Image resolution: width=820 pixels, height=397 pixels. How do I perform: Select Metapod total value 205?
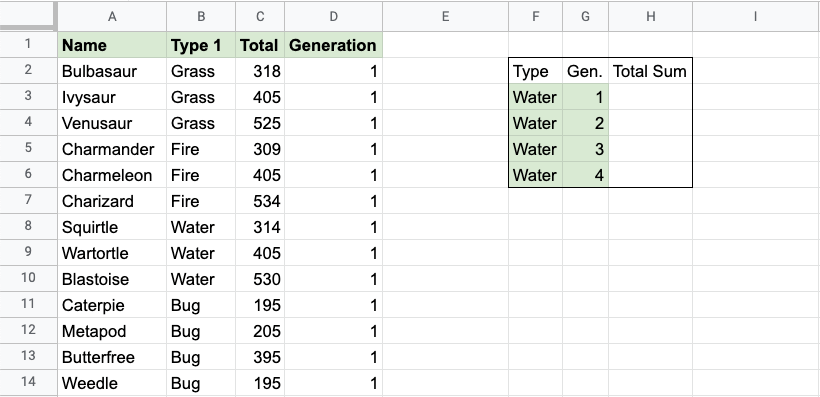pos(260,331)
